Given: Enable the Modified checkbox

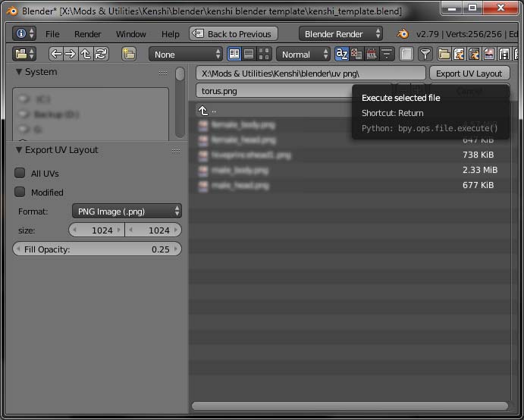Looking at the screenshot, I should [20, 192].
